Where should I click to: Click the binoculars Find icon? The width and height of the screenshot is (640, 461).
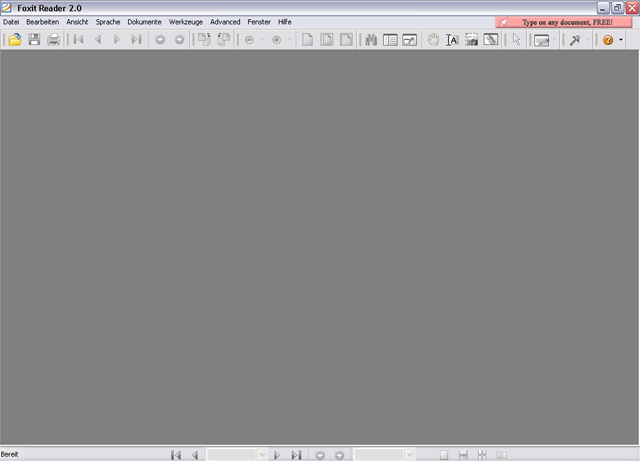pos(371,40)
